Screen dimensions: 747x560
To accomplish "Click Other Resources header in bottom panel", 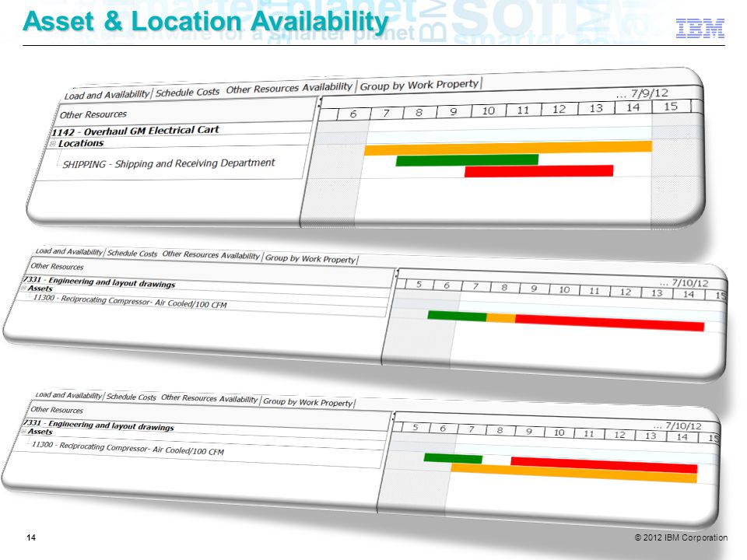I will [x=57, y=410].
